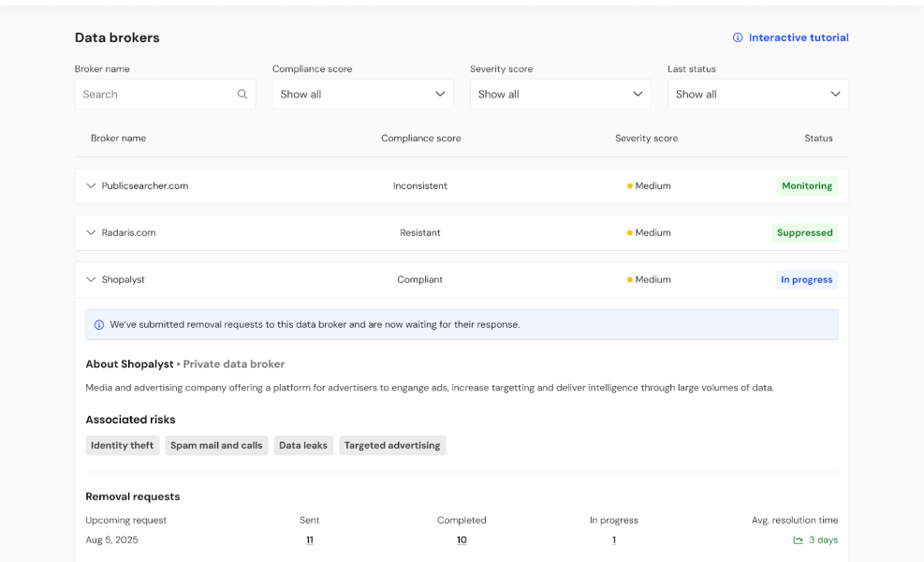Type in the Broker name search field
Image resolution: width=924 pixels, height=562 pixels.
155,95
